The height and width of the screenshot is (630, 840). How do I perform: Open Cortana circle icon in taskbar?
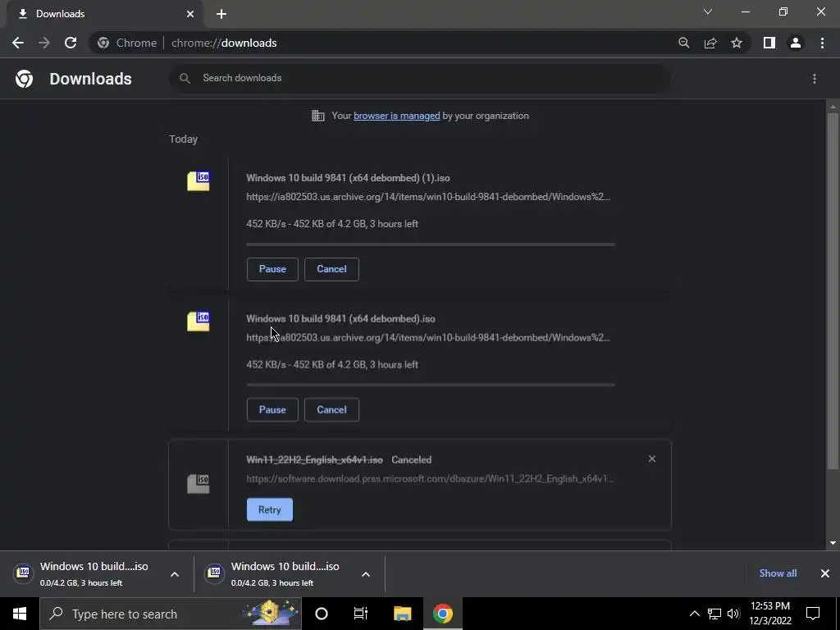(x=322, y=614)
